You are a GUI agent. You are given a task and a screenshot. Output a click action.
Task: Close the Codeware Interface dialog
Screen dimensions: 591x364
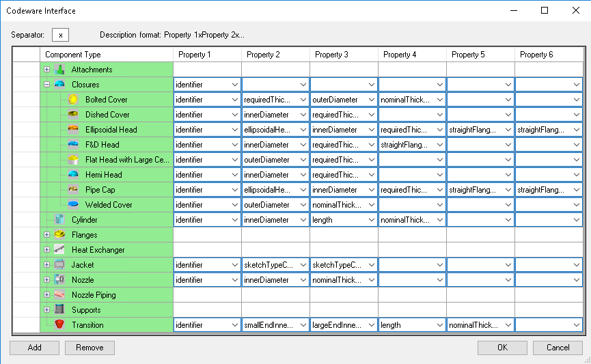pos(576,10)
